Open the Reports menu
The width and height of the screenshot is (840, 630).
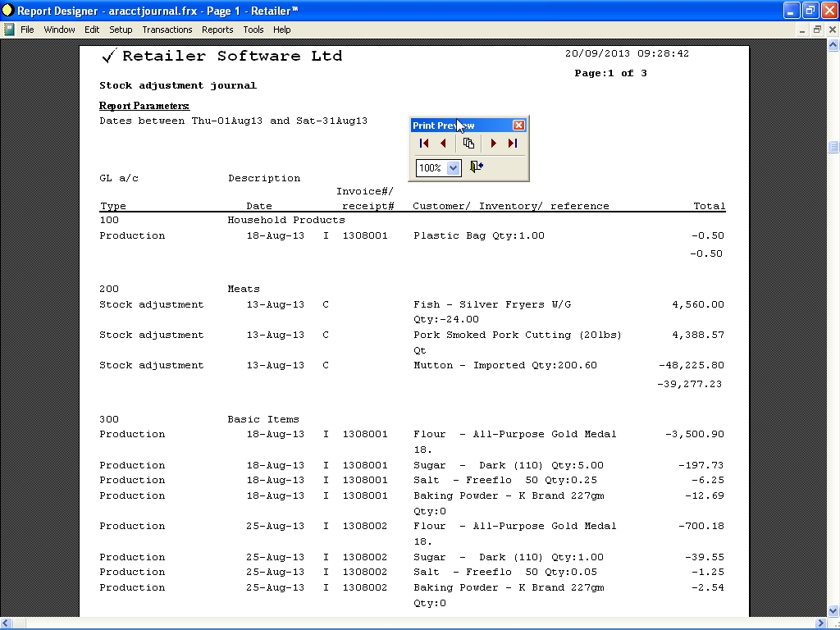[x=217, y=30]
